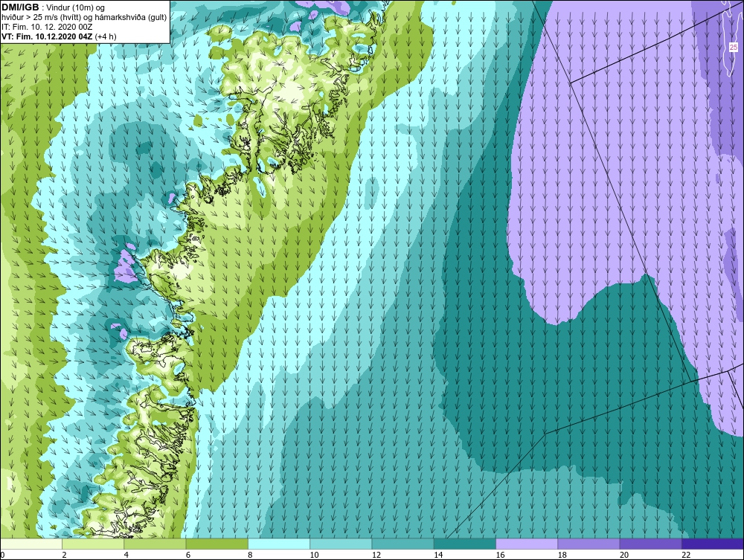Click the 6–8 m/s olive green legend swatch
This screenshot has width=744, height=560.
pyautogui.click(x=217, y=544)
